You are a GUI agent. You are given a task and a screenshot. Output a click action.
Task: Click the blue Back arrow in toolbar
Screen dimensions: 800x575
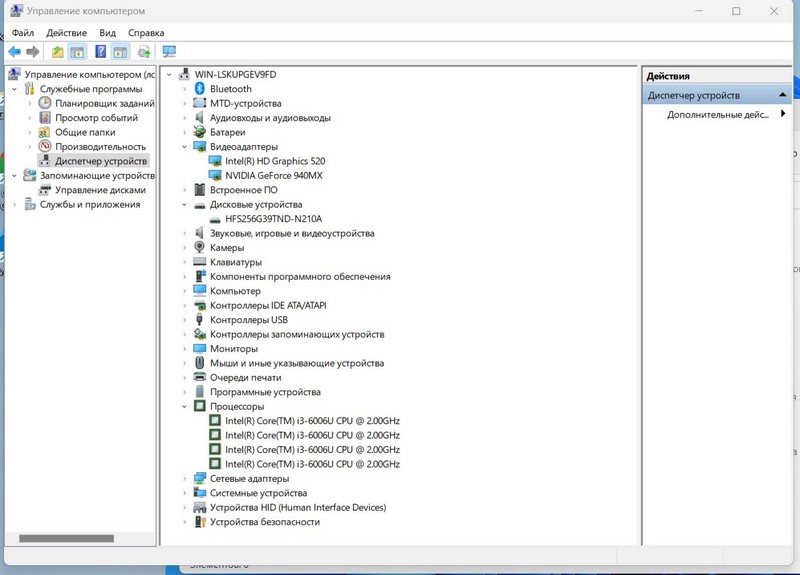[x=14, y=52]
